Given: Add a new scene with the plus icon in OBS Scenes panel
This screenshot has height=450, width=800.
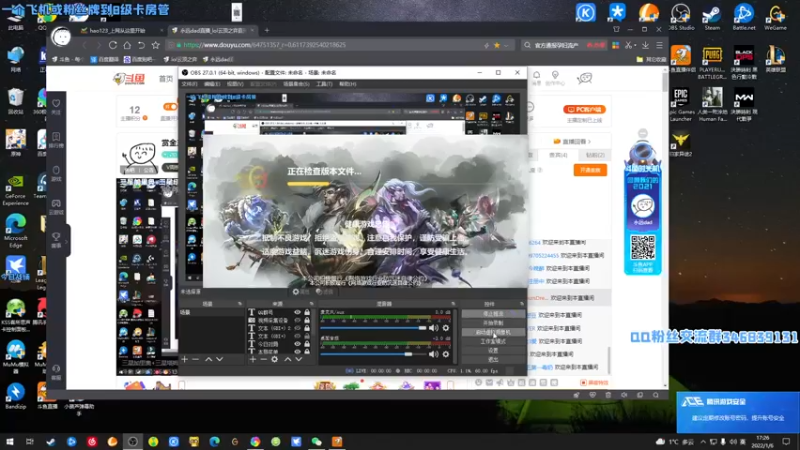Looking at the screenshot, I should 185,359.
